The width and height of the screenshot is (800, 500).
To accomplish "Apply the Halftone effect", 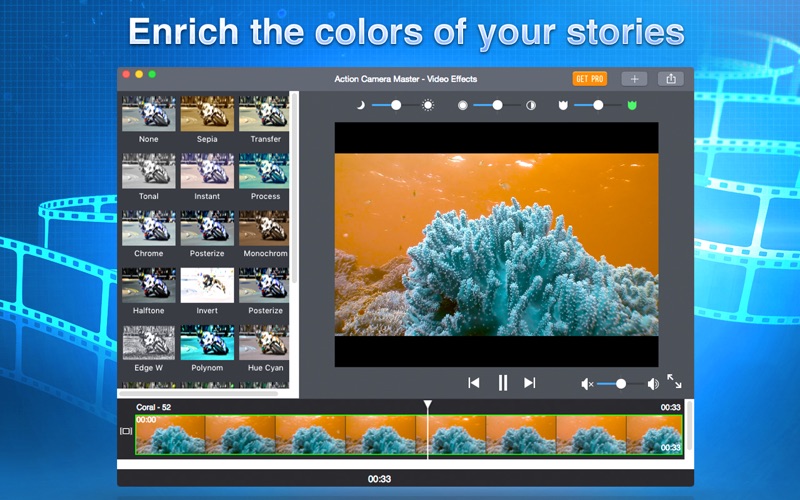I will pyautogui.click(x=148, y=285).
